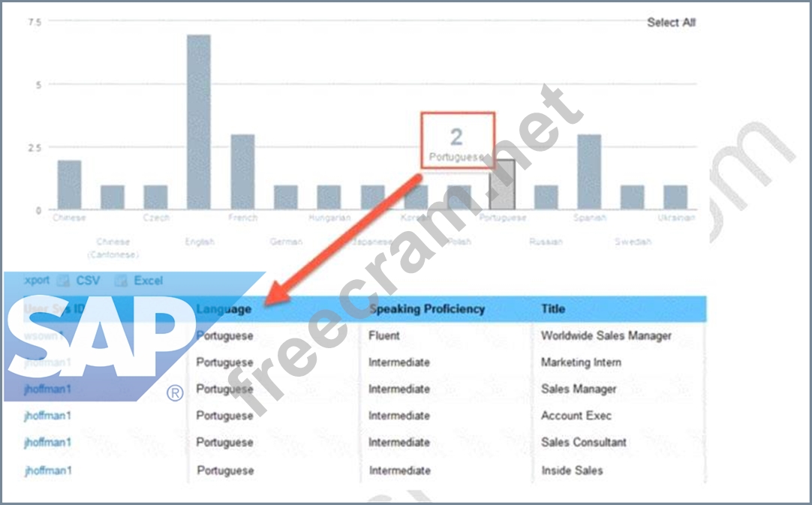Select the Russian bar in the chart
The image size is (812, 505).
tap(546, 197)
